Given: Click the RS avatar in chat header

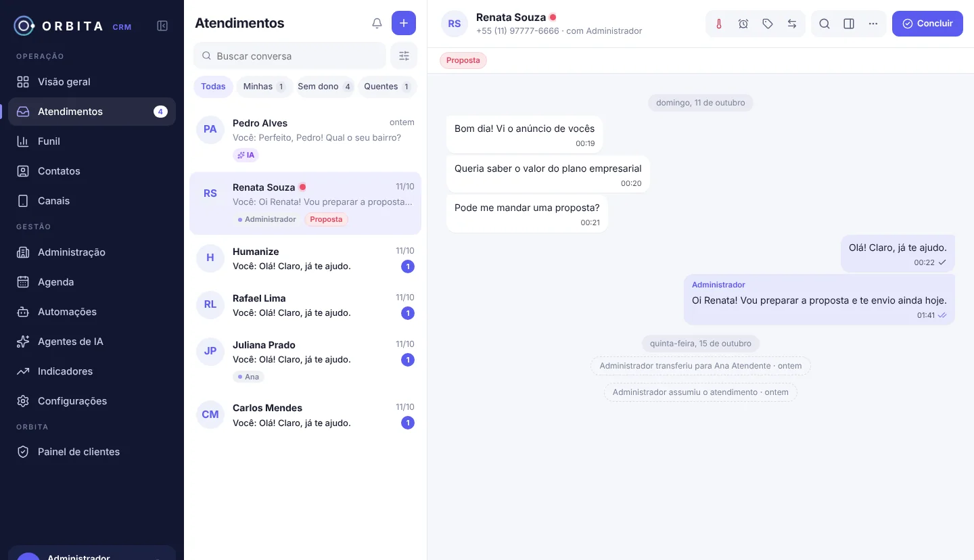Looking at the screenshot, I should coord(455,24).
